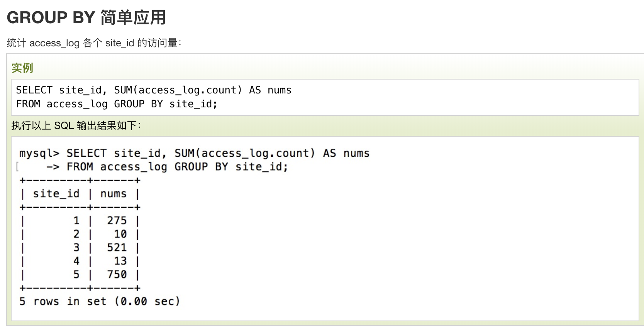This screenshot has height=329, width=644.
Task: Click the mysql> prompt in output
Action: coord(39,154)
